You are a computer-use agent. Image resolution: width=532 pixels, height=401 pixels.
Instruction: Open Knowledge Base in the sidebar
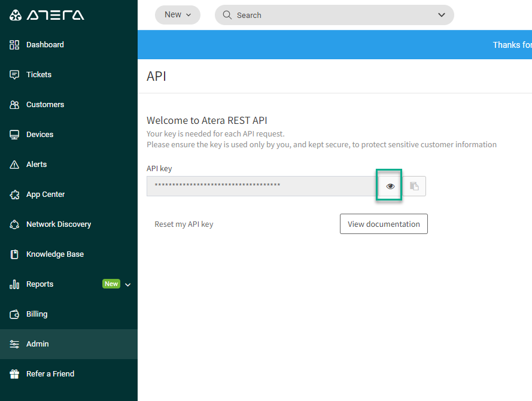pos(69,254)
